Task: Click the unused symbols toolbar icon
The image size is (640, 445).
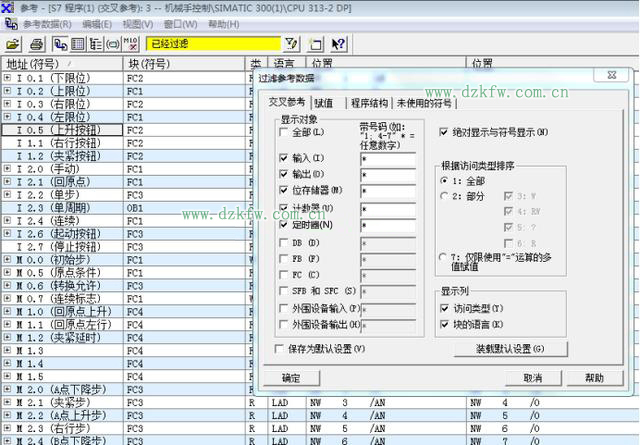Action: (113, 44)
